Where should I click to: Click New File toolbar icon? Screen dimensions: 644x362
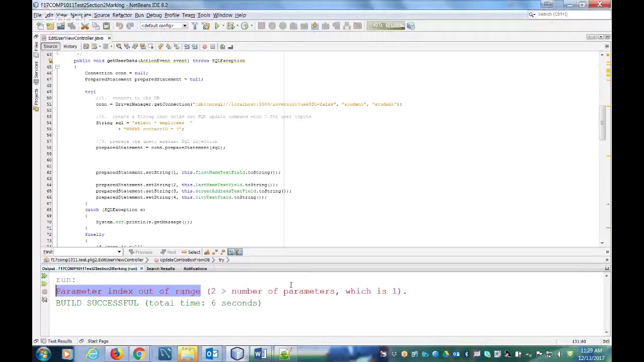(x=39, y=26)
